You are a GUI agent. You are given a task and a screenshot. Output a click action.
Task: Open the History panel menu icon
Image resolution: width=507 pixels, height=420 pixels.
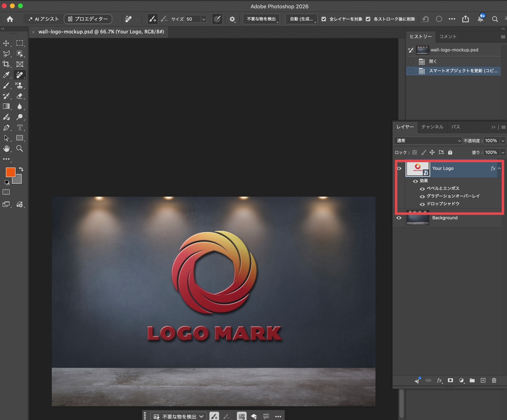point(503,37)
